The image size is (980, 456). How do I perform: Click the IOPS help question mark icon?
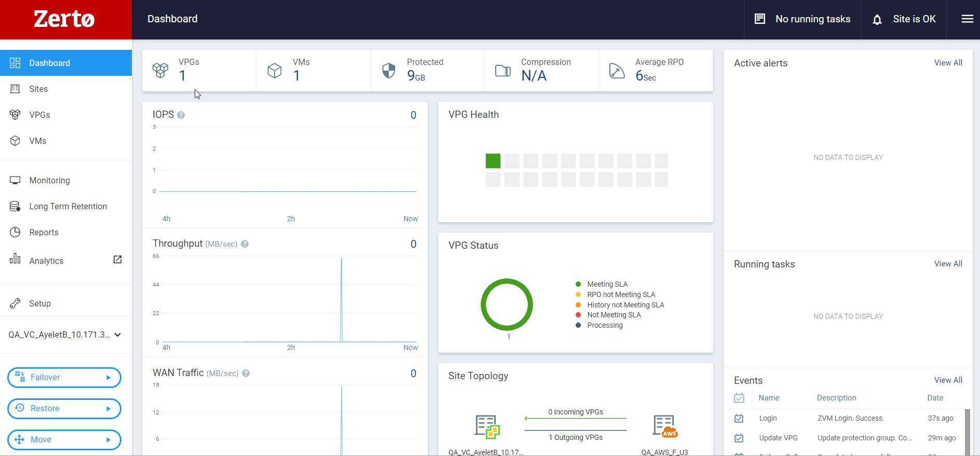tap(181, 115)
